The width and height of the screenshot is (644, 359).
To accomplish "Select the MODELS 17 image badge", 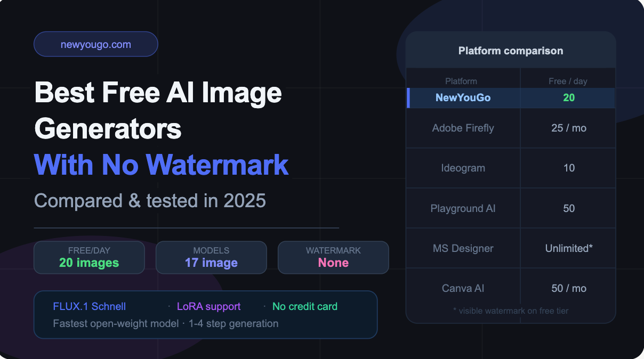I will 211,257.
